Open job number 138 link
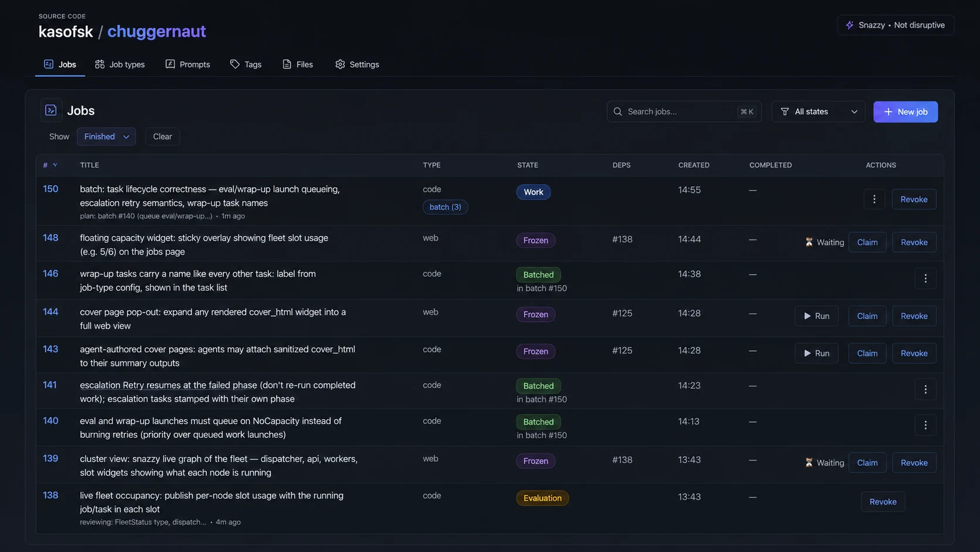 [50, 495]
